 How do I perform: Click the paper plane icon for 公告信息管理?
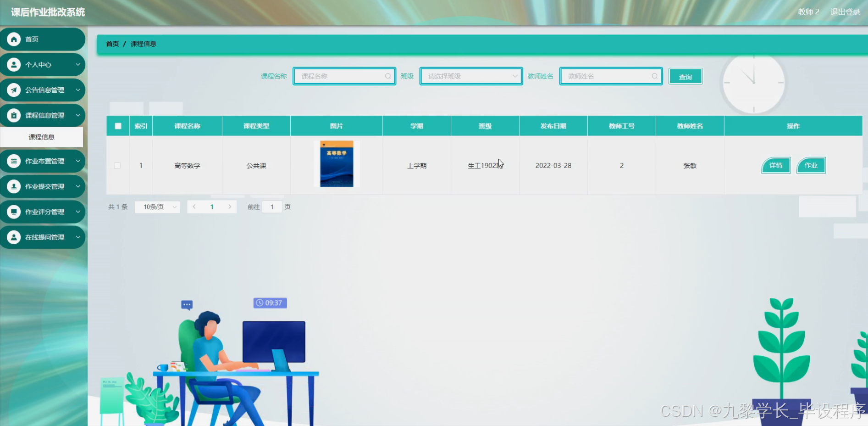pyautogui.click(x=14, y=90)
